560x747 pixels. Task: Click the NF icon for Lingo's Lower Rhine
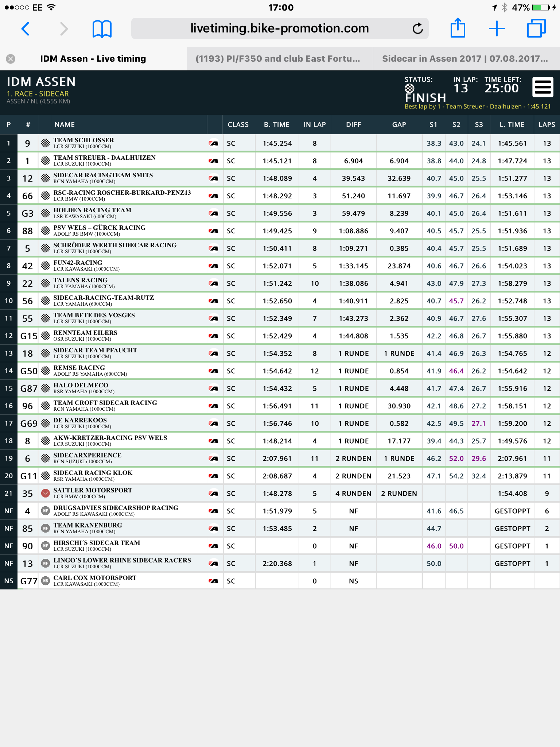[45, 563]
